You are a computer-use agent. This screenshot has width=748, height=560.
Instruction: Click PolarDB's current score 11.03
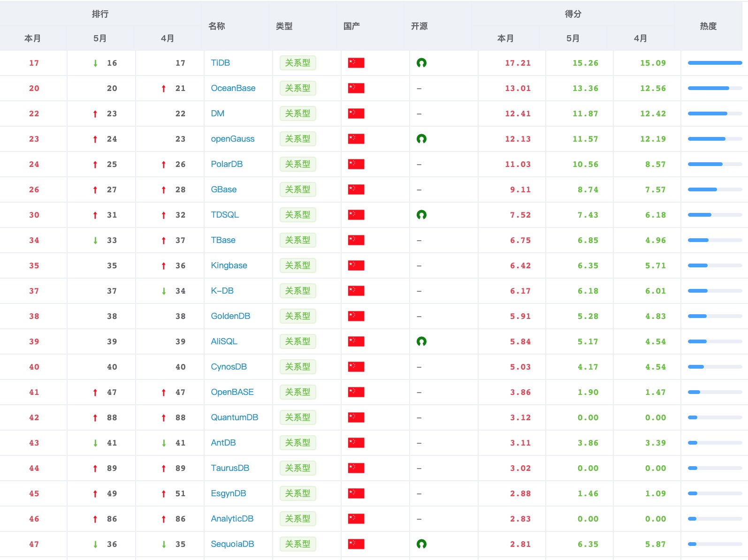click(518, 164)
